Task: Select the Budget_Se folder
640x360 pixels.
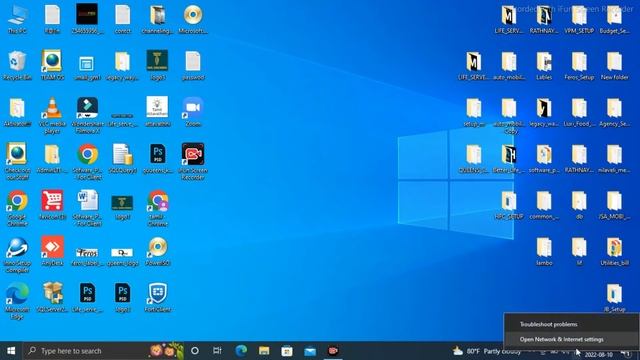Action: [x=614, y=19]
